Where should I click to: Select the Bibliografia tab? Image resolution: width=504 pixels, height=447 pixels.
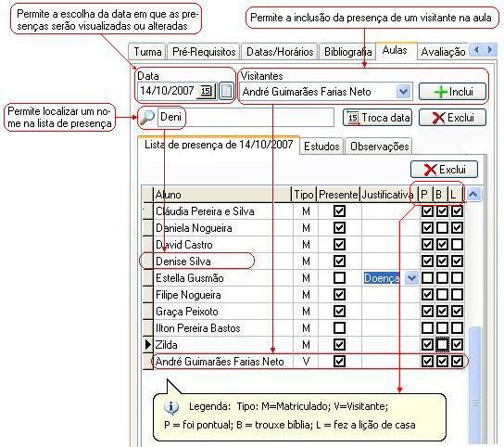[x=347, y=52]
